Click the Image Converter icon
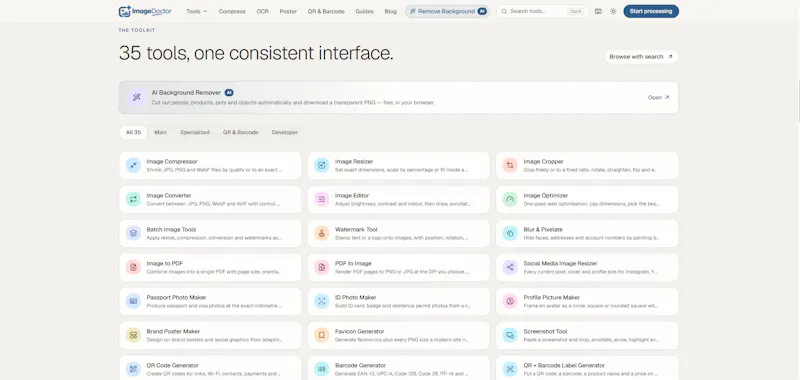This screenshot has height=380, width=800. [x=133, y=199]
